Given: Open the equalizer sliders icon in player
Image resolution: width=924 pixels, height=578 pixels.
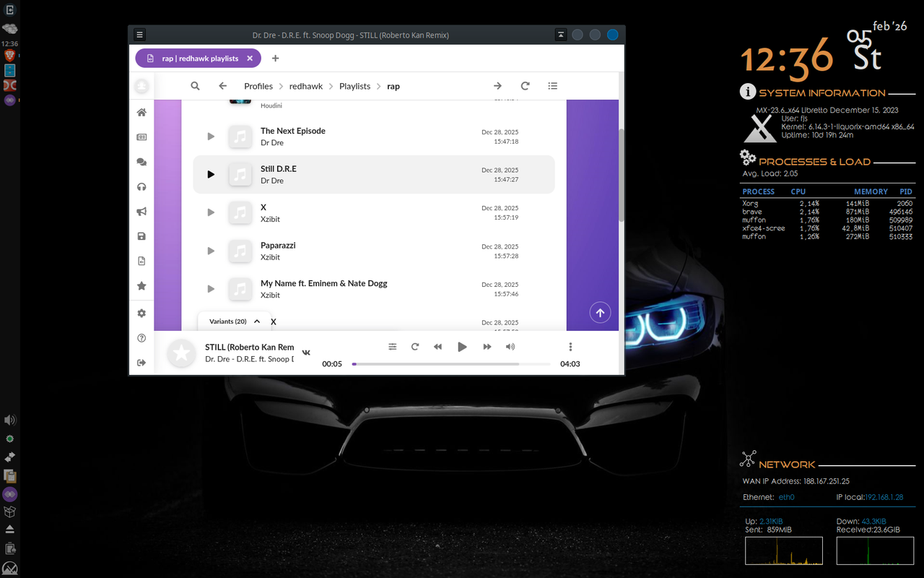Looking at the screenshot, I should coord(392,347).
